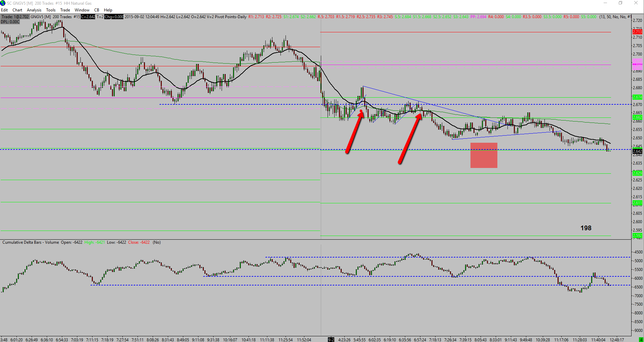Viewport: 644px width, 342px height.
Task: Click the 'R1: 2.713' pivot value
Action: 256,17
